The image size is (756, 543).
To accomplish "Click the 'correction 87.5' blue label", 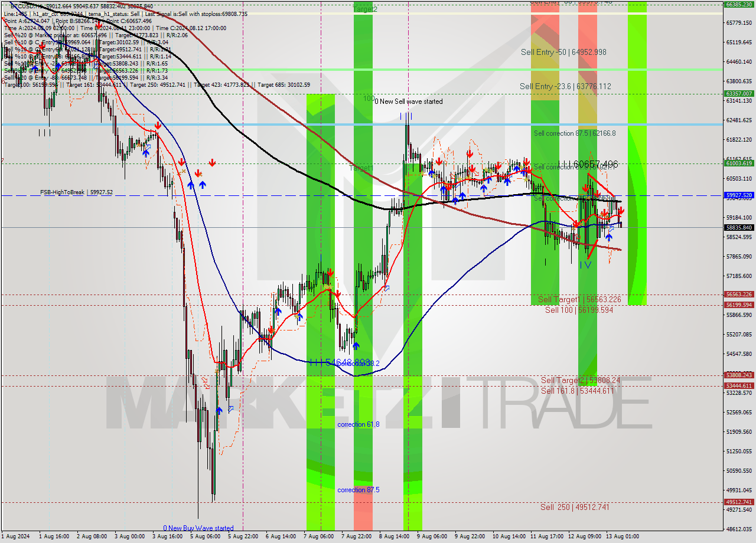I will 359,490.
